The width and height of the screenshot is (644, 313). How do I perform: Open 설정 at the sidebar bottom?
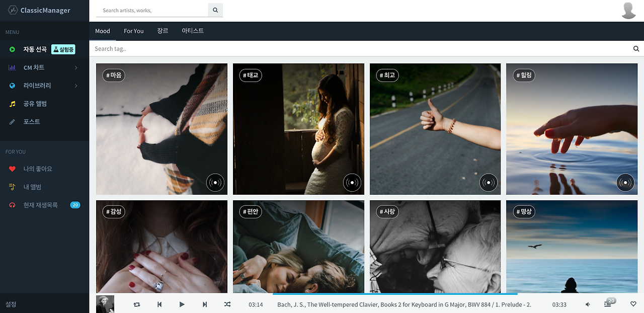click(11, 304)
